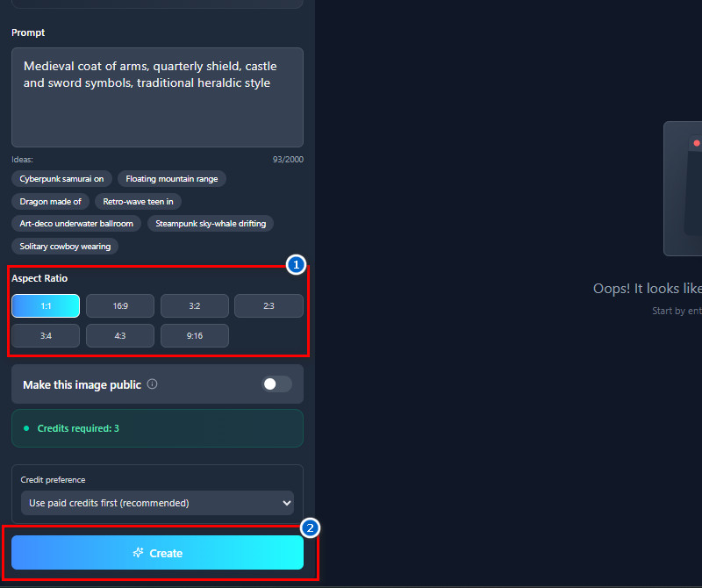Open the Credit preference dropdown

157,503
